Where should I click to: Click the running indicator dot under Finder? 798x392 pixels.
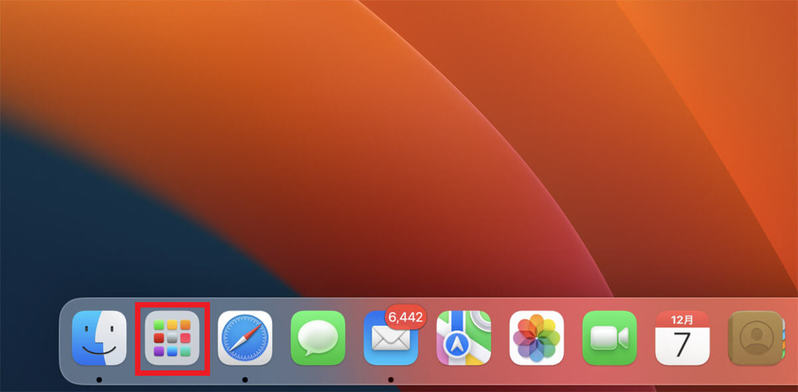[x=99, y=379]
